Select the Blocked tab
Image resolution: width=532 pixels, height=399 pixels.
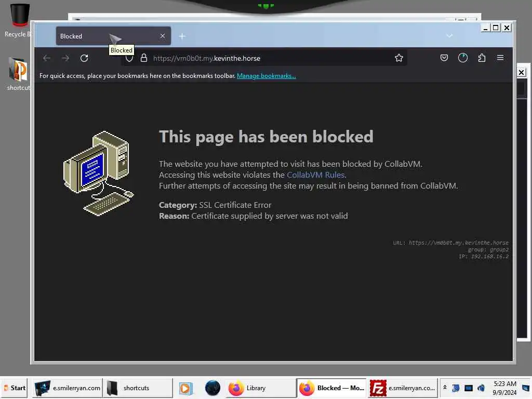(113, 36)
